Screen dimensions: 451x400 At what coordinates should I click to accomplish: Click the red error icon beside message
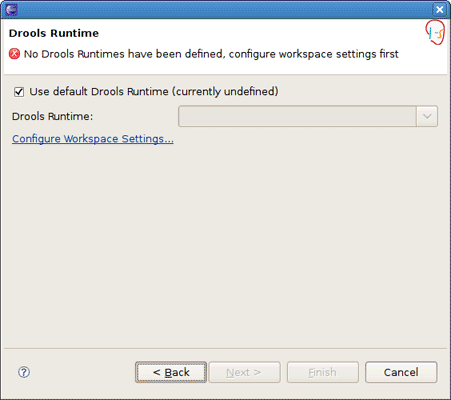[14, 54]
